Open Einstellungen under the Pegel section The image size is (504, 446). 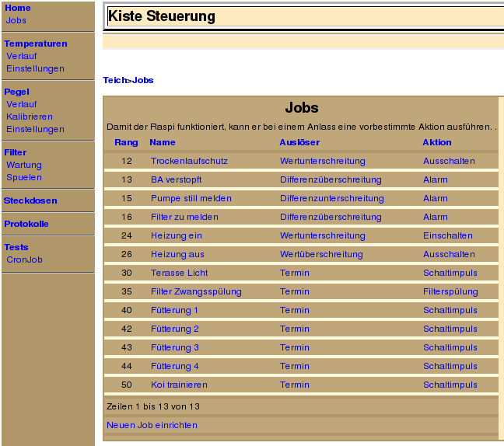(x=35, y=129)
